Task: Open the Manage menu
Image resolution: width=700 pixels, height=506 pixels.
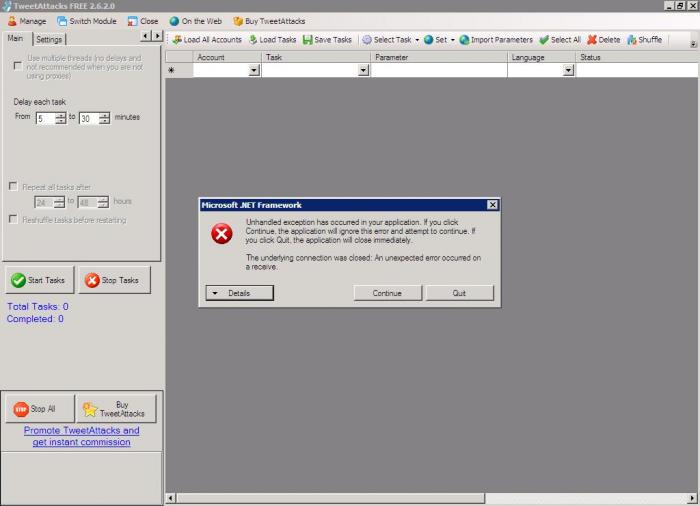Action: [27, 21]
